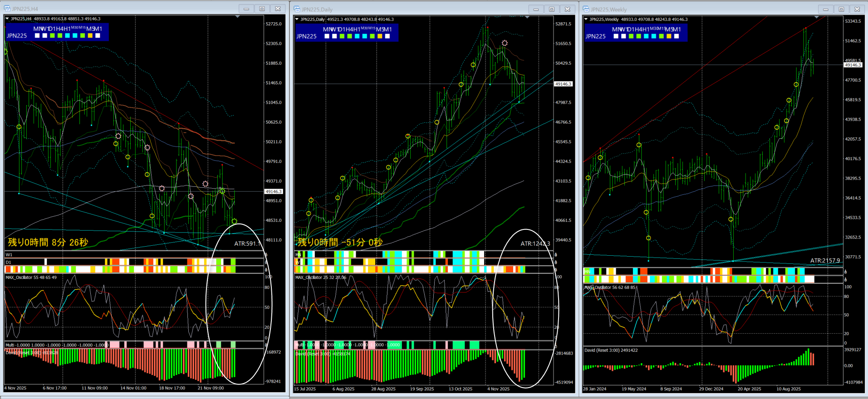Click the current price tag 49146.3 on H4 chart
Screen dimensions: 868x399
pyautogui.click(x=274, y=192)
